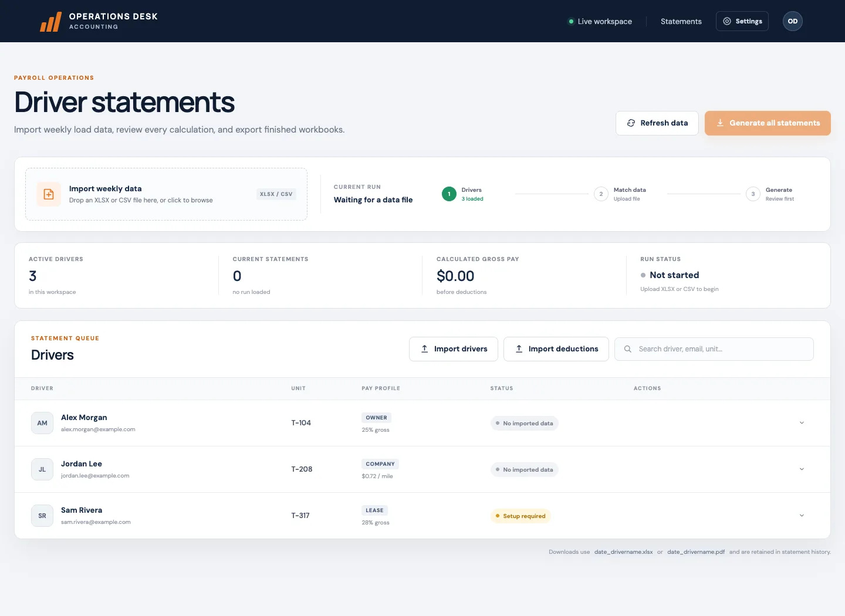The height and width of the screenshot is (616, 845).
Task: Click Import drivers button
Action: pyautogui.click(x=454, y=349)
